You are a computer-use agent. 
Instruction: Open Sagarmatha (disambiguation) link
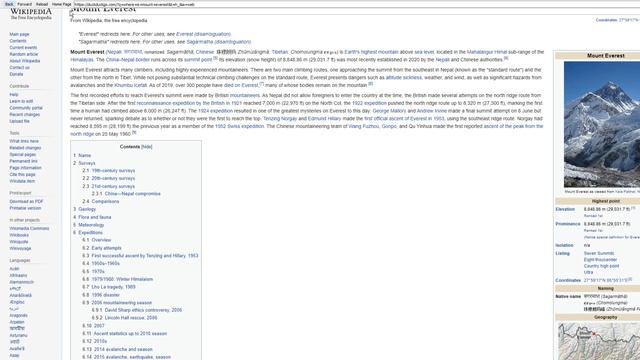[x=219, y=42]
